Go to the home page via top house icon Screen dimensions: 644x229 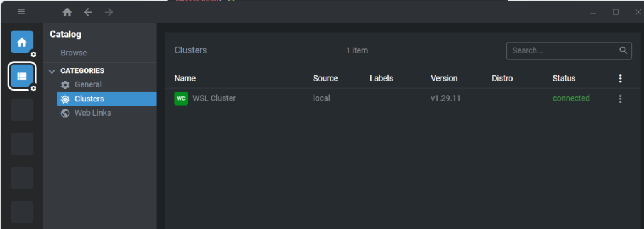pyautogui.click(x=67, y=13)
